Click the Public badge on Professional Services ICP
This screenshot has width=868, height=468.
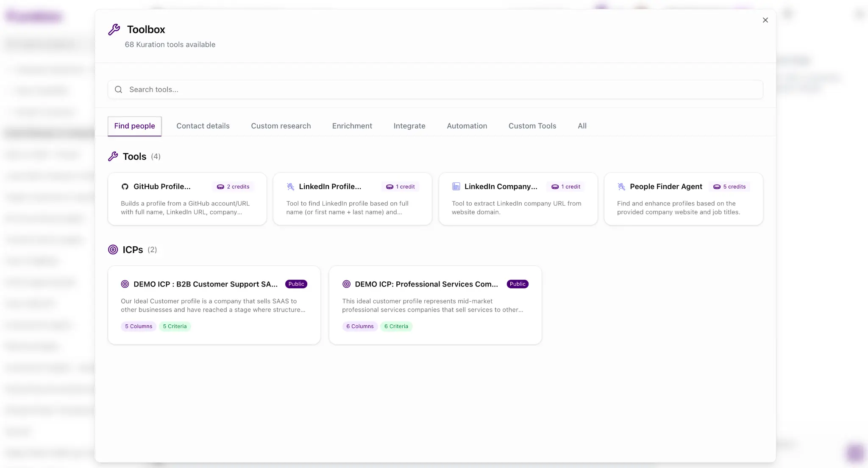(x=517, y=284)
